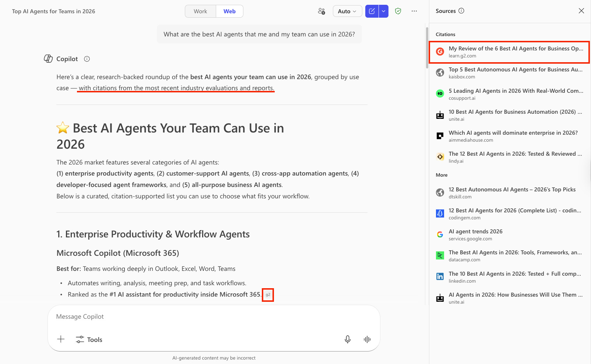Click the cosupport.ai green favicon

(x=440, y=94)
